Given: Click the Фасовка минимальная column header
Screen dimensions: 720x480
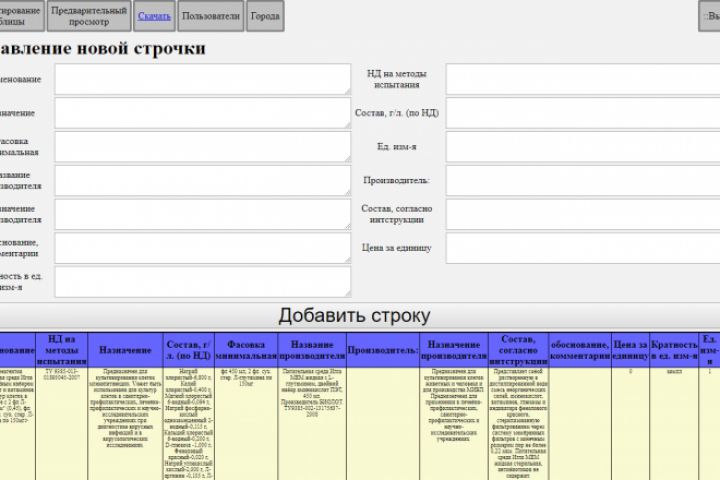Looking at the screenshot, I should 246,350.
